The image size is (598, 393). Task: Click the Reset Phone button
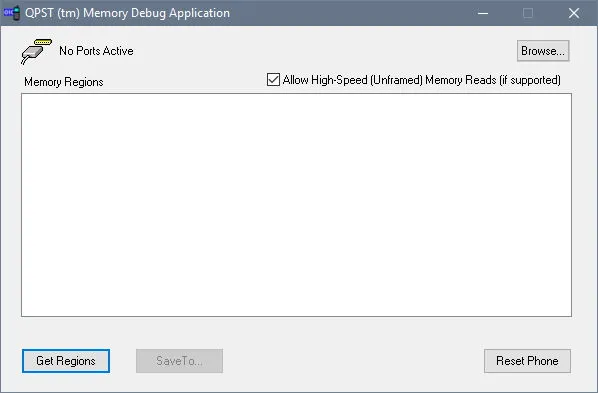tap(527, 361)
